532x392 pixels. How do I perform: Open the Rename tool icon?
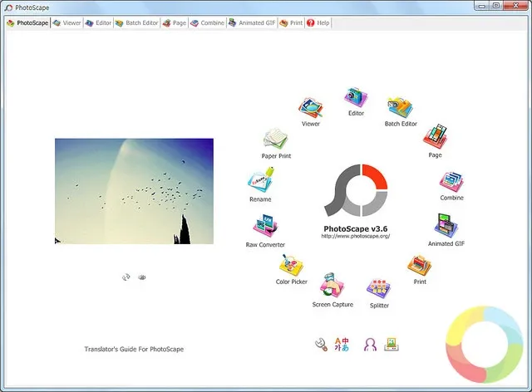[x=260, y=180]
